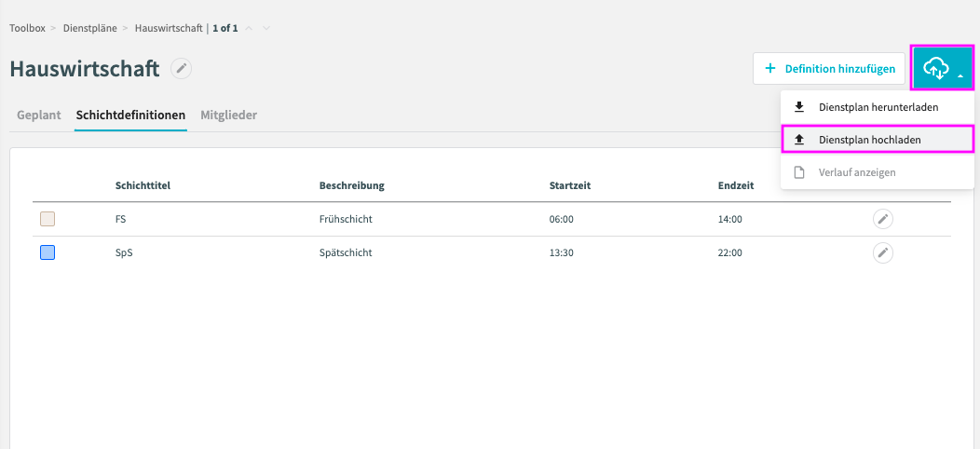Click the Startzeit column header
Image resolution: width=980 pixels, height=449 pixels.
coord(570,185)
